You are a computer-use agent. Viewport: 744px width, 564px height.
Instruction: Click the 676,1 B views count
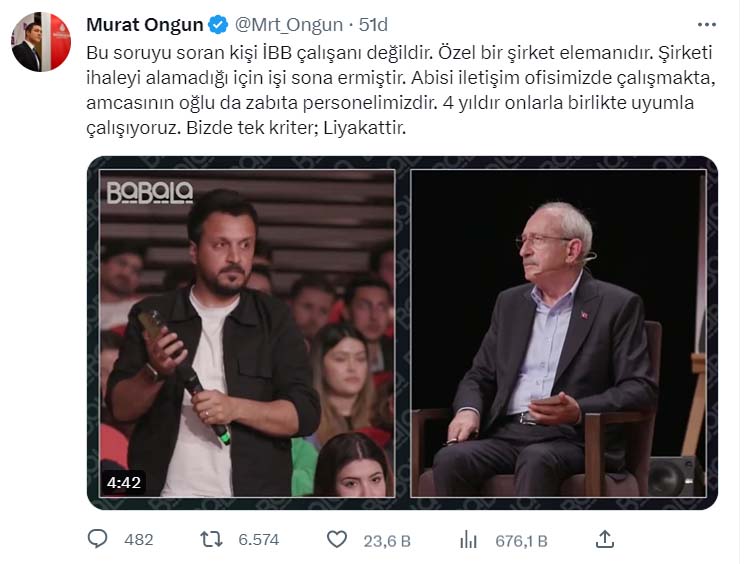pos(521,541)
